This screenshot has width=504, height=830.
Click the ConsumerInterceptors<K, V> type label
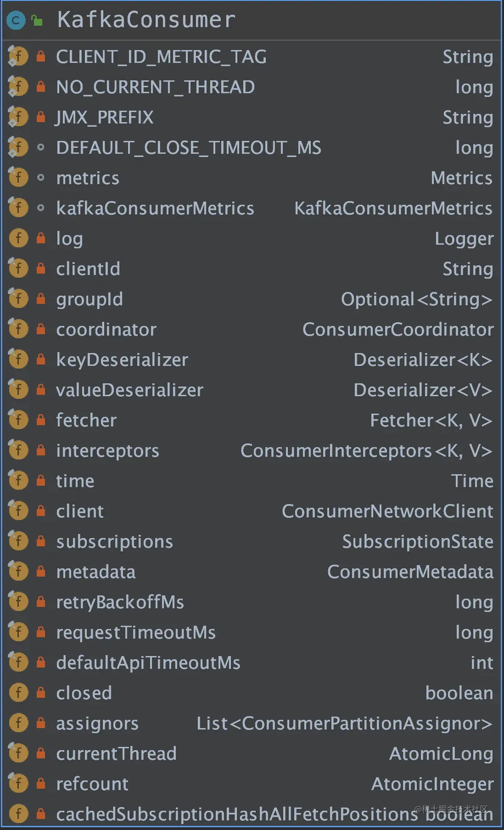point(366,451)
